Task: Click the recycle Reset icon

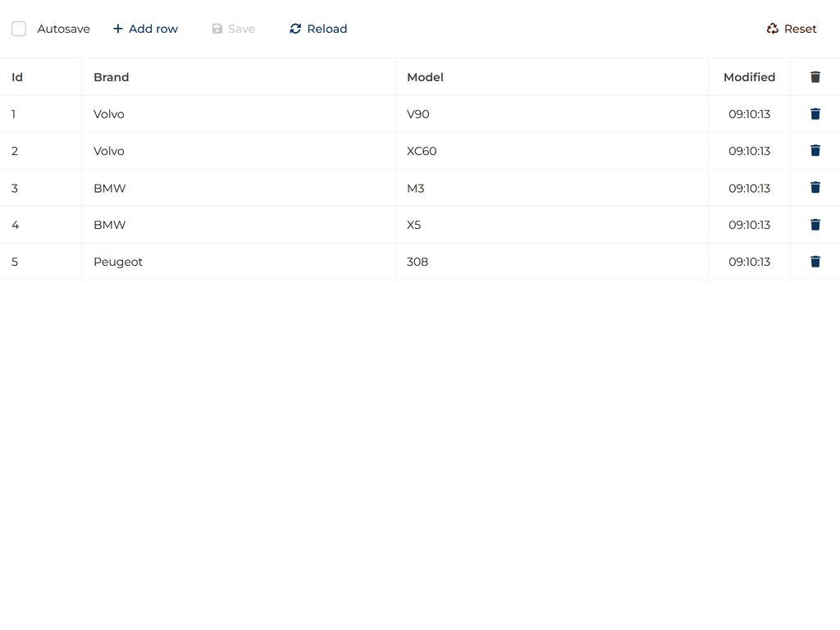Action: pos(771,28)
